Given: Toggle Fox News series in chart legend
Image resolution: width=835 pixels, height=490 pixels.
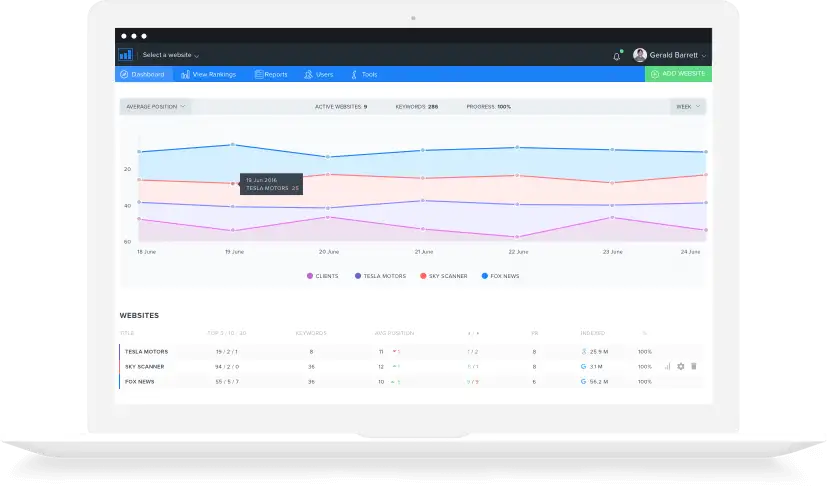Looking at the screenshot, I should tap(500, 275).
